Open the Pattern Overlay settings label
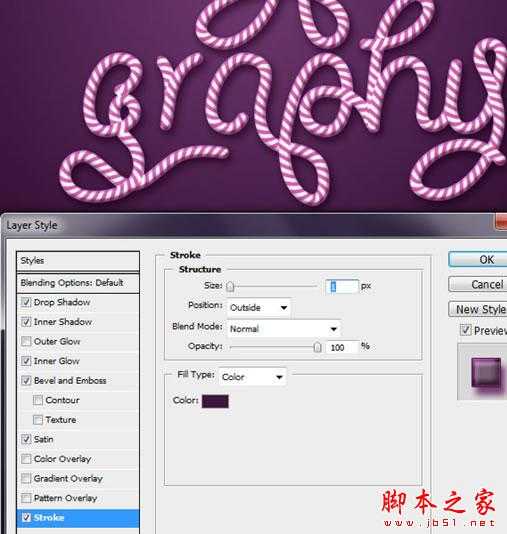507x534 pixels. 65,498
